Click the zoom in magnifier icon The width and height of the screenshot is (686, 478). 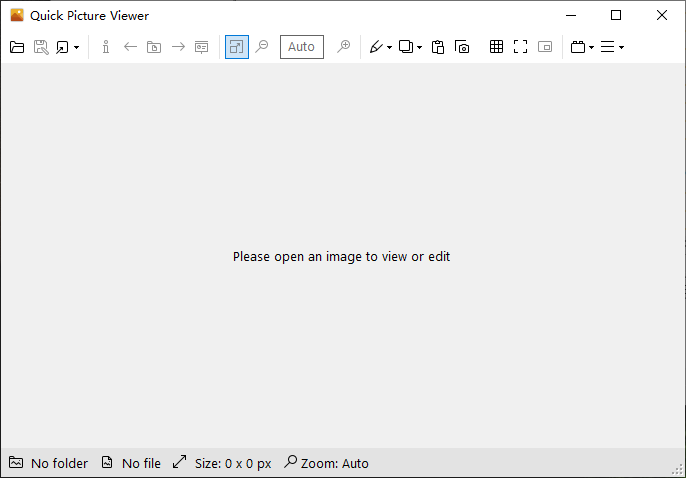[x=344, y=47]
